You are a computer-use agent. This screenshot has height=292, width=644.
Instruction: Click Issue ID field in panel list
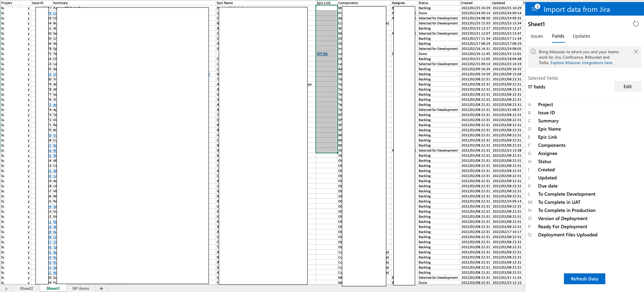tap(546, 113)
